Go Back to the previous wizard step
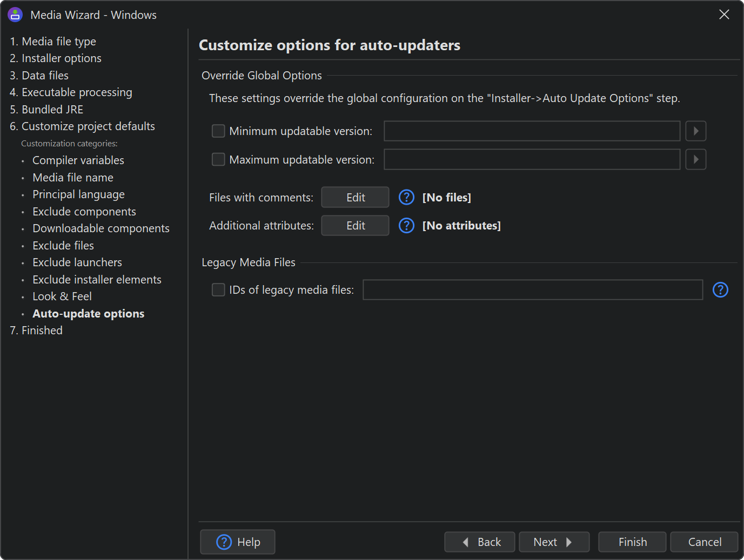 pyautogui.click(x=479, y=542)
